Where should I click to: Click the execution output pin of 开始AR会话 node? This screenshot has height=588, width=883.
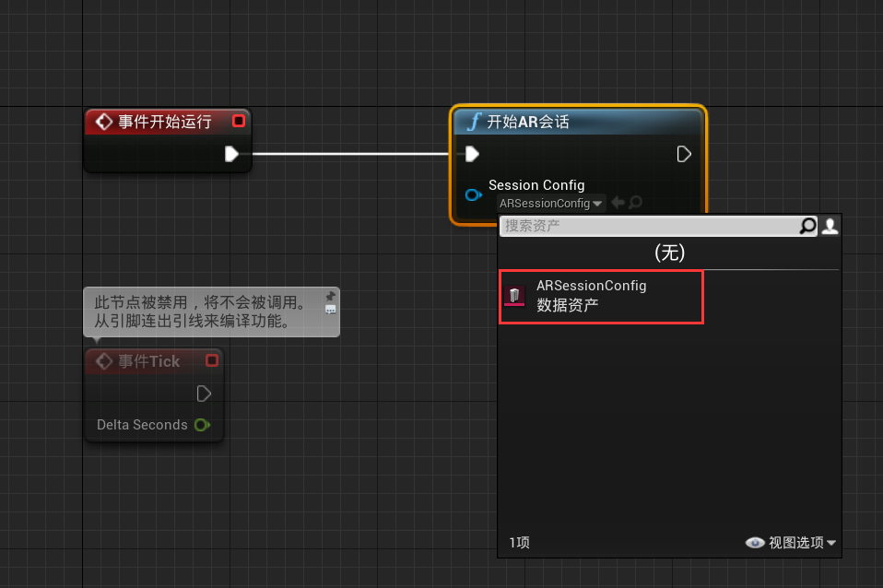(x=684, y=154)
